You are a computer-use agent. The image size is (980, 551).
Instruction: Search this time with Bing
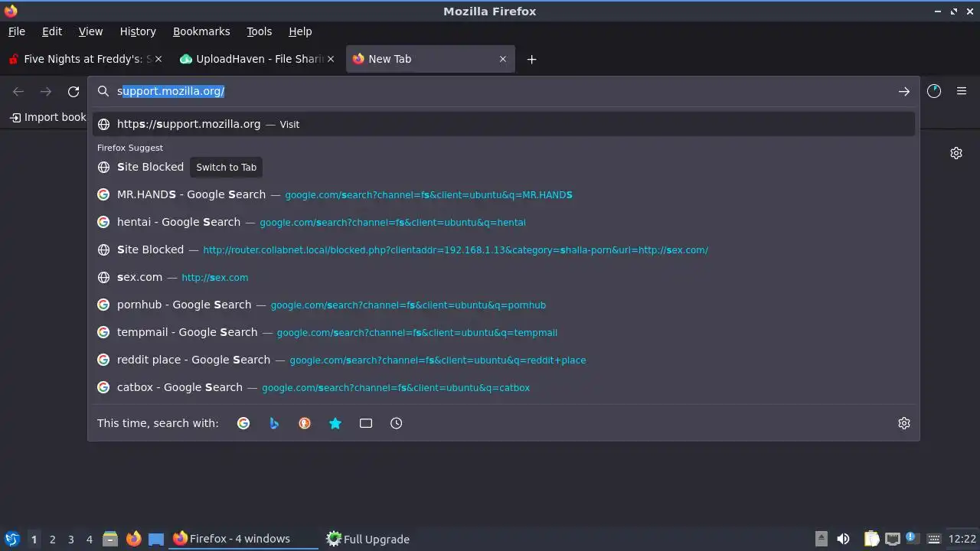[274, 423]
